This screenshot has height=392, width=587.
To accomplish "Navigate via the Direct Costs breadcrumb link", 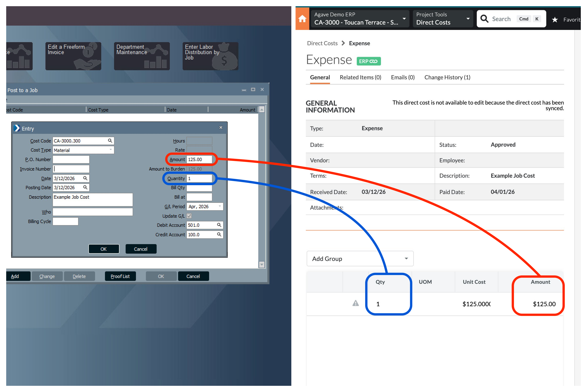I will (322, 43).
